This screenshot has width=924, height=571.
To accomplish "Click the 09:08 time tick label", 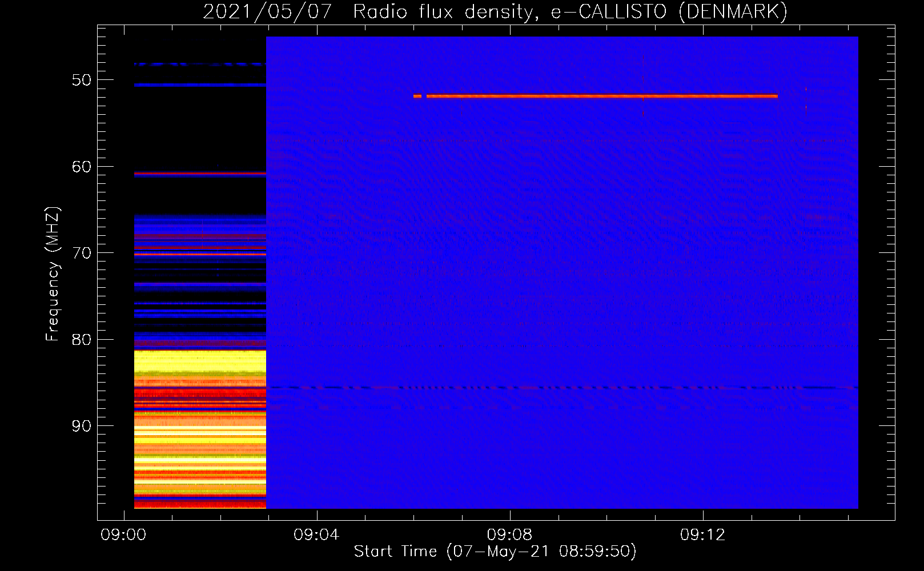I will (x=509, y=535).
